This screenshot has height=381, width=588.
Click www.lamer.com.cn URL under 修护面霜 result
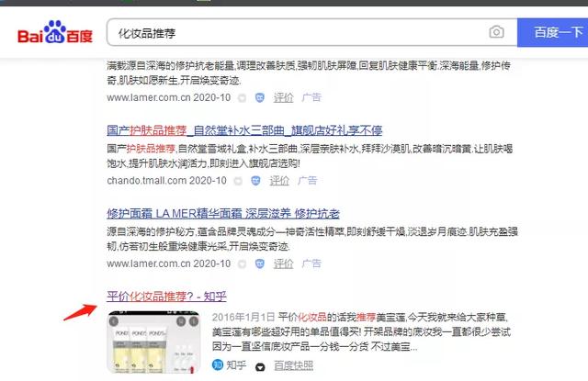coord(149,263)
